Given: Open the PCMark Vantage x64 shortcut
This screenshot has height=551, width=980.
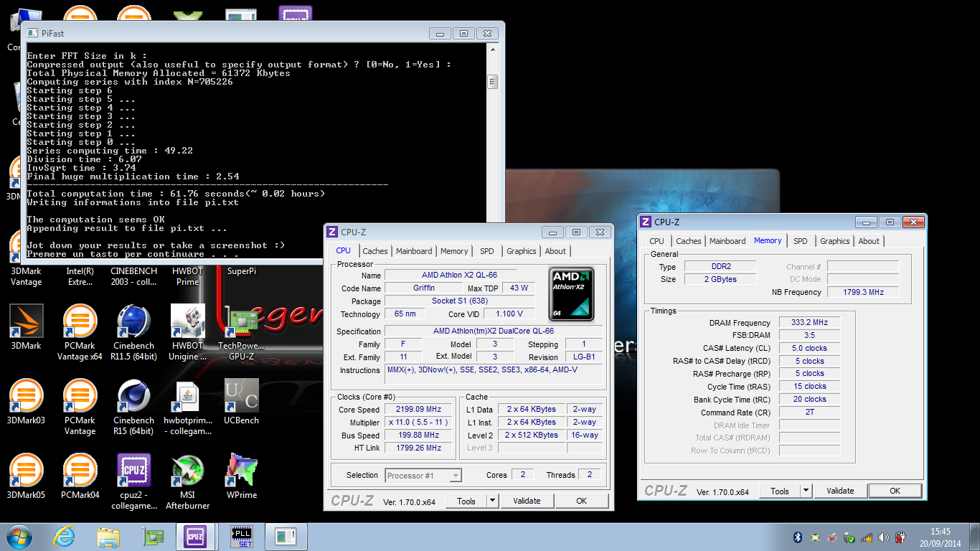Looking at the screenshot, I should [x=80, y=332].
